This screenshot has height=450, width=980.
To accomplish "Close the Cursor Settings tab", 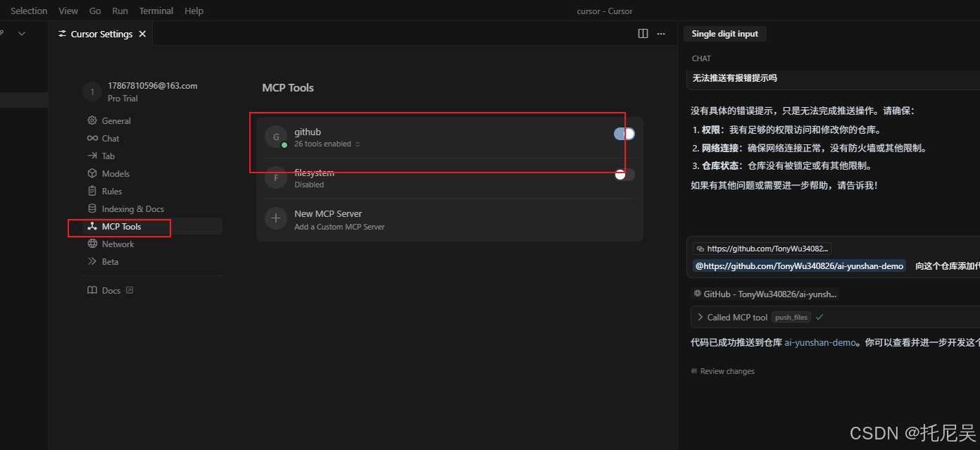I will coord(143,34).
